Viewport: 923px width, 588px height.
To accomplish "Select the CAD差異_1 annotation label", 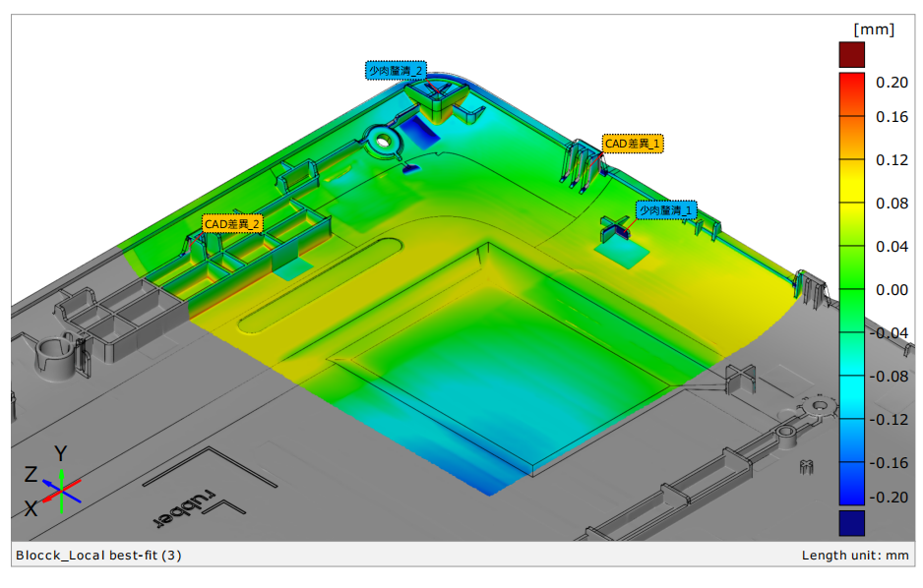I will point(631,141).
